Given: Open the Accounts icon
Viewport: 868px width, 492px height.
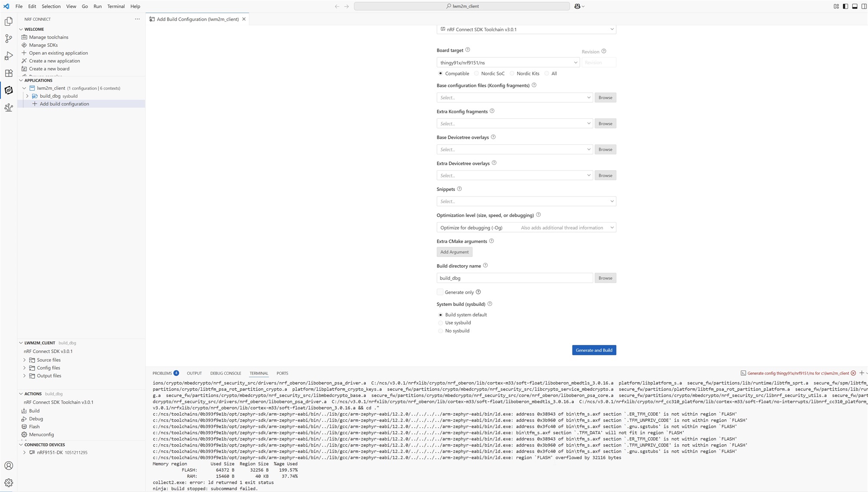Looking at the screenshot, I should 9,466.
